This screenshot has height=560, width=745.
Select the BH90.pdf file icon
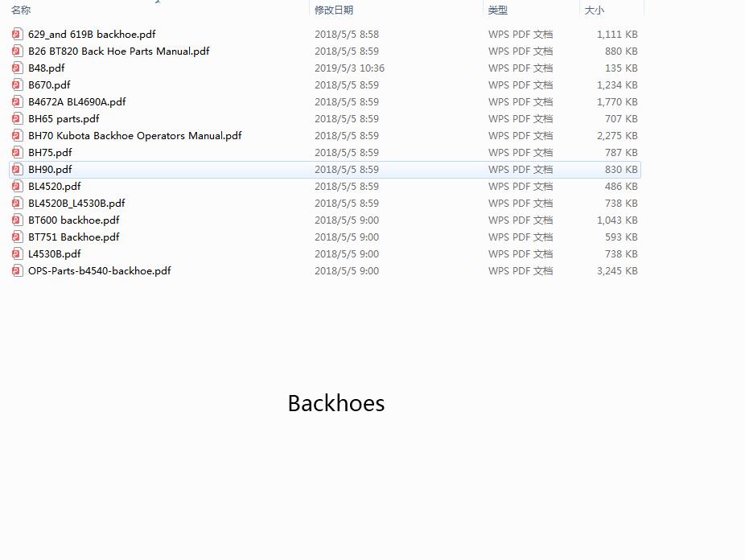pos(18,170)
